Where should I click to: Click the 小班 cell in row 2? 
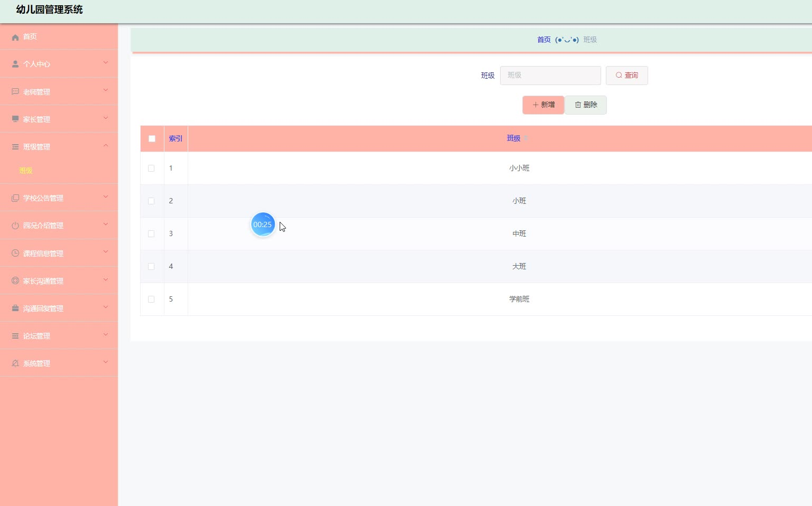(x=519, y=201)
